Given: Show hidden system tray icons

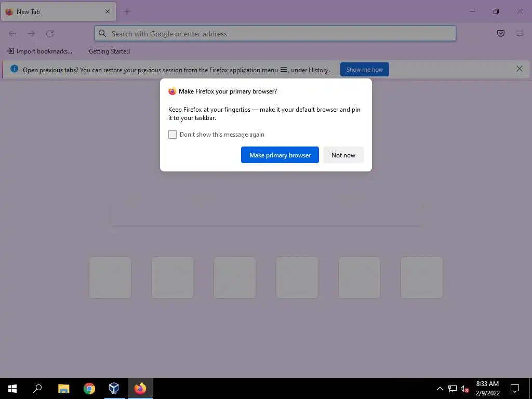Looking at the screenshot, I should point(440,389).
